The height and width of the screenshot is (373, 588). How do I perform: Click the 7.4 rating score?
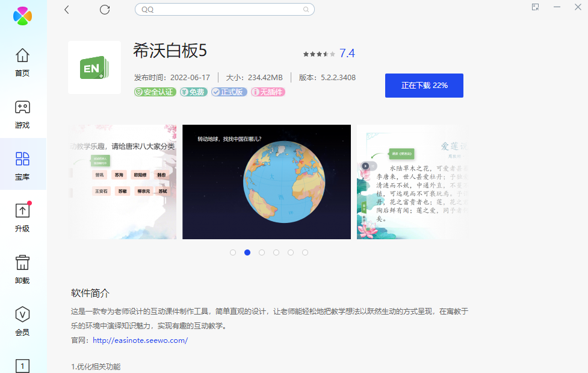[x=347, y=54]
